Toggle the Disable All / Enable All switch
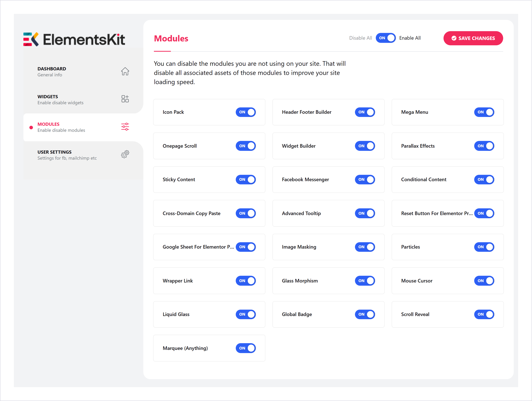This screenshot has width=532, height=401. click(x=385, y=38)
